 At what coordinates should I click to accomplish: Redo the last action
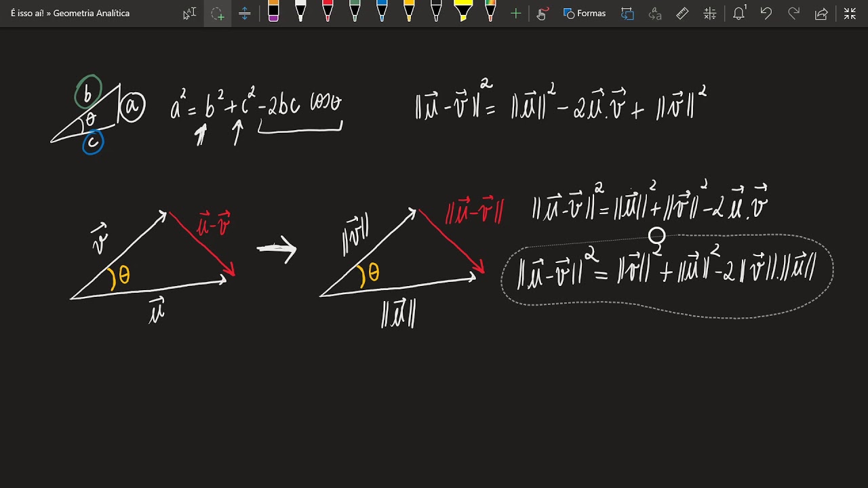(x=793, y=14)
